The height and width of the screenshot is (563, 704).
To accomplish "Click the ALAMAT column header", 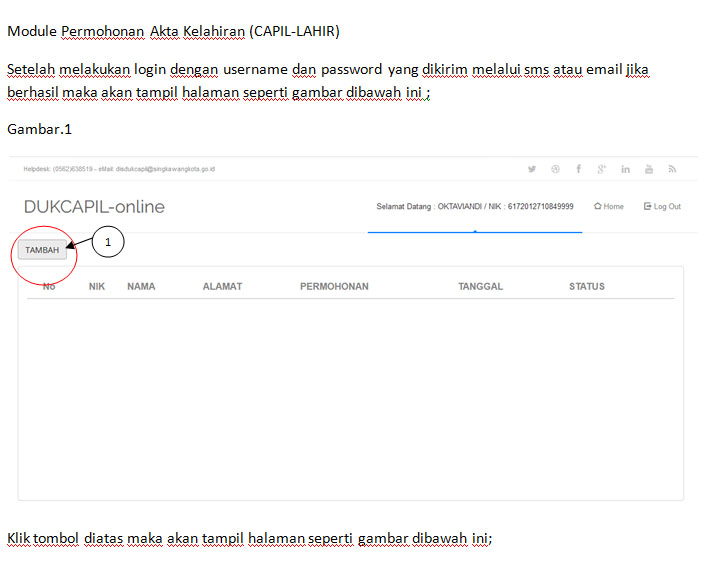I will (222, 287).
